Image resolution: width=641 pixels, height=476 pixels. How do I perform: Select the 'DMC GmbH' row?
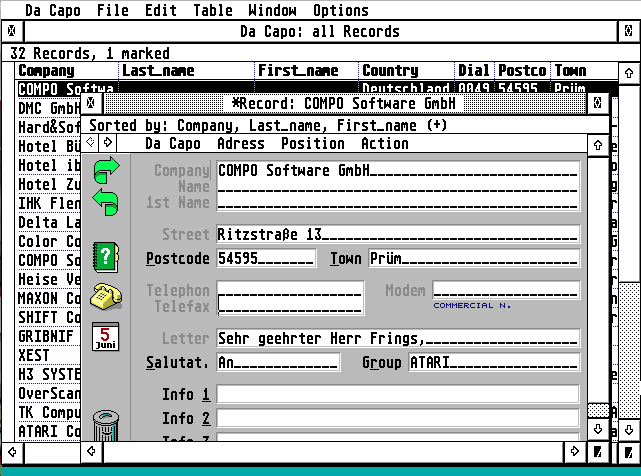click(x=49, y=108)
